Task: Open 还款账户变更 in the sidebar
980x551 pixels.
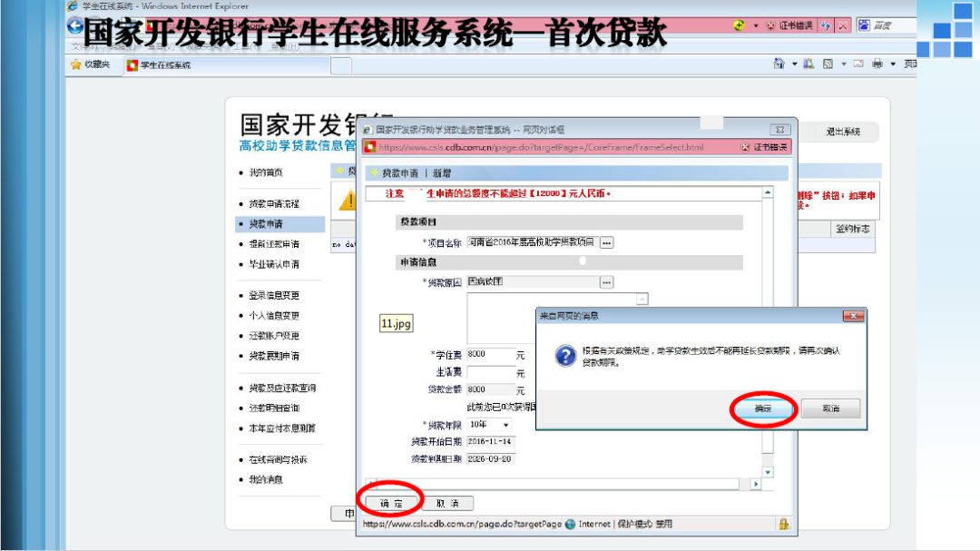Action: click(x=274, y=336)
